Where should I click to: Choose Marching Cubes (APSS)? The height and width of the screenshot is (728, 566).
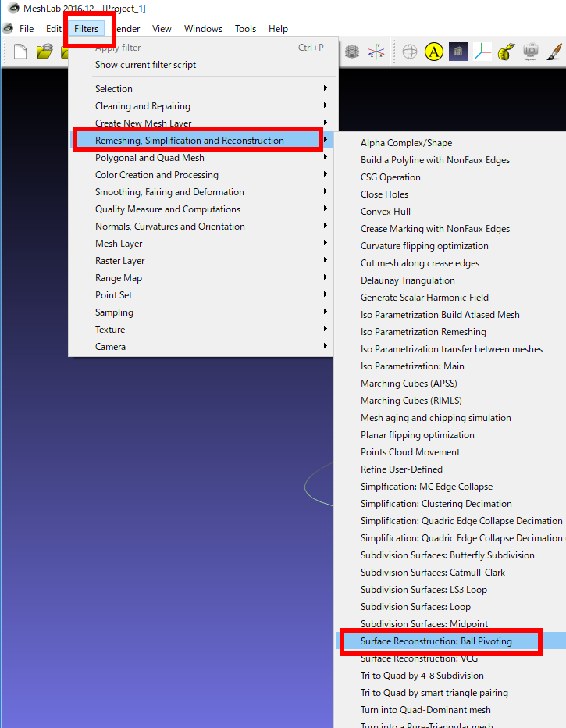[x=409, y=384]
